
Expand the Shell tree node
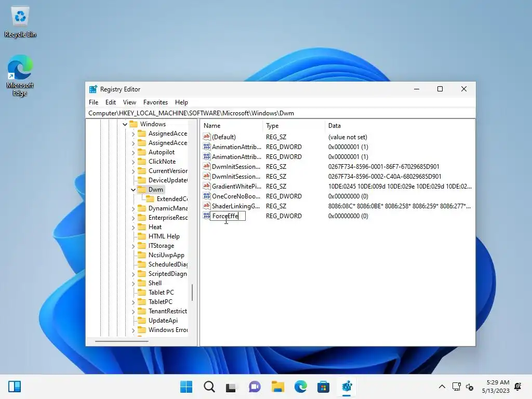tap(134, 283)
